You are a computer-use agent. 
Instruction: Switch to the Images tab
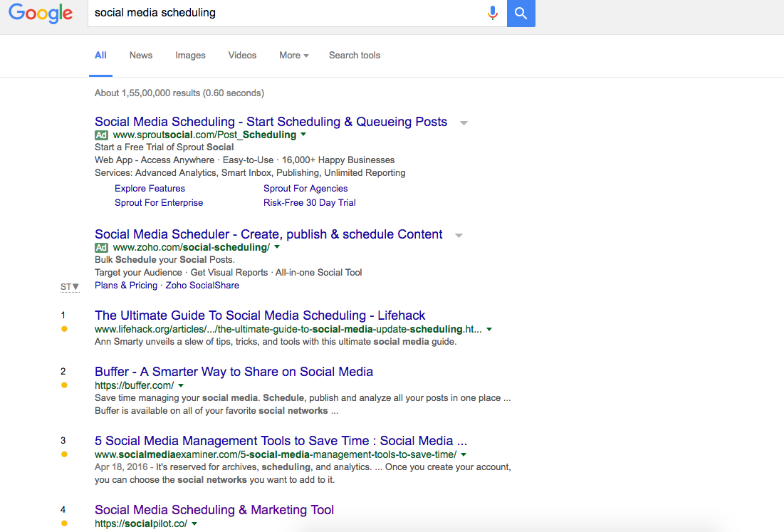(191, 56)
